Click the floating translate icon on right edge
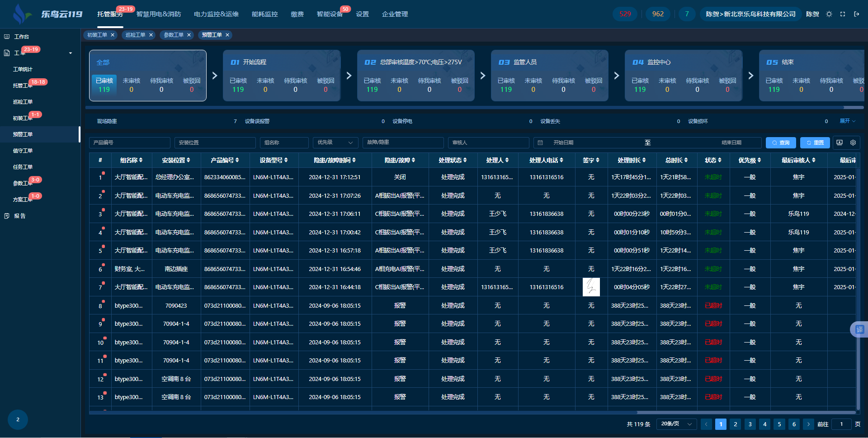 point(859,329)
